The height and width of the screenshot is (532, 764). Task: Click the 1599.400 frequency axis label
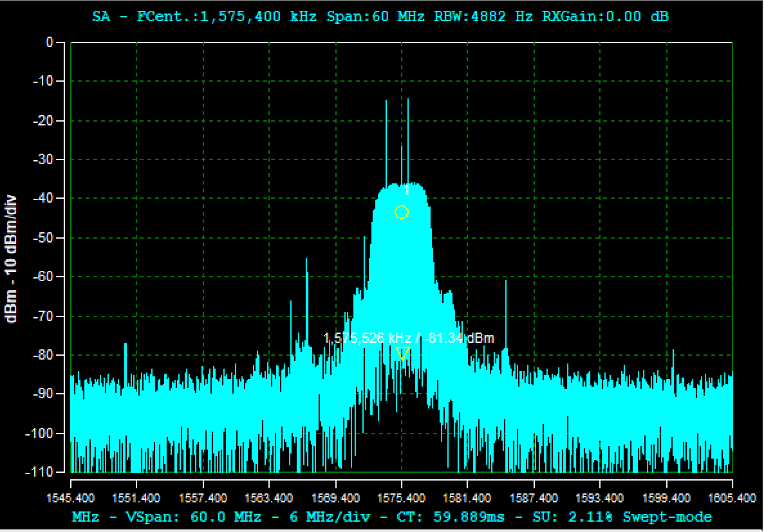pos(667,499)
